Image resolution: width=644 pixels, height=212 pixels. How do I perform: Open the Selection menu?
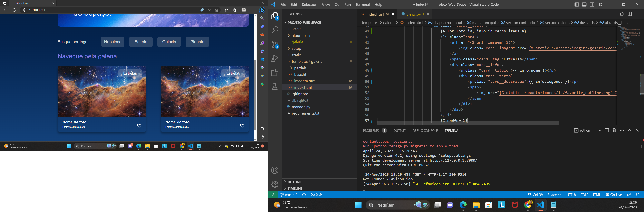(309, 5)
